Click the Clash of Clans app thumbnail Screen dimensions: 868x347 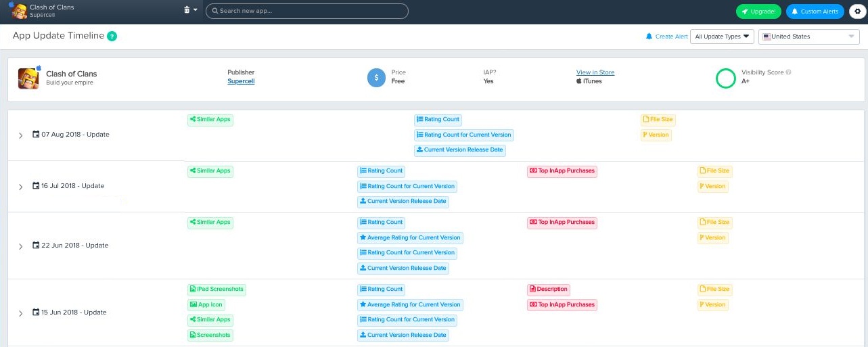[28, 78]
